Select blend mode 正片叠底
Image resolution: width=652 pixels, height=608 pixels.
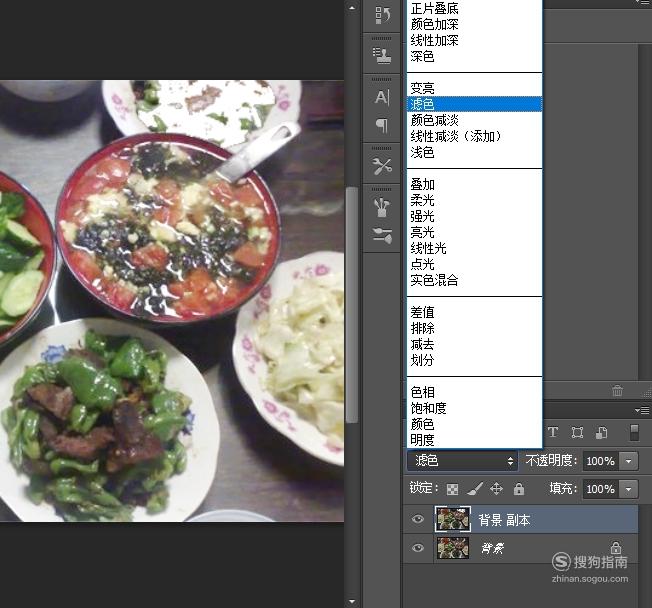click(x=475, y=8)
